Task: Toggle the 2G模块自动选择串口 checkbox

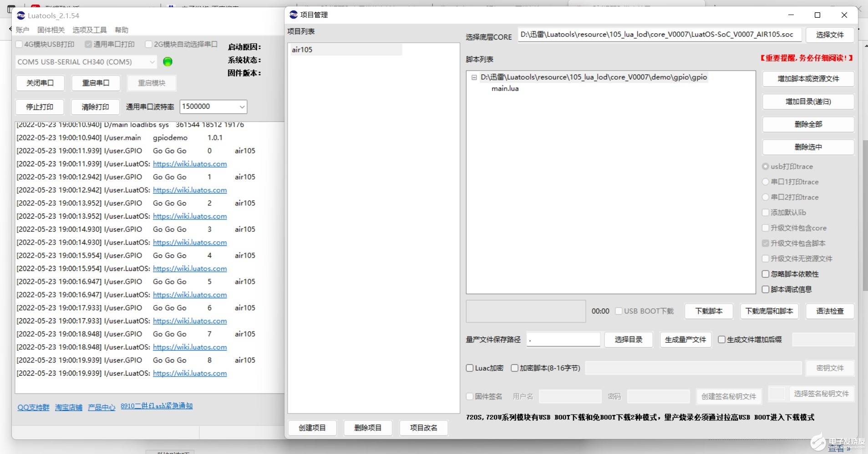Action: [x=148, y=44]
